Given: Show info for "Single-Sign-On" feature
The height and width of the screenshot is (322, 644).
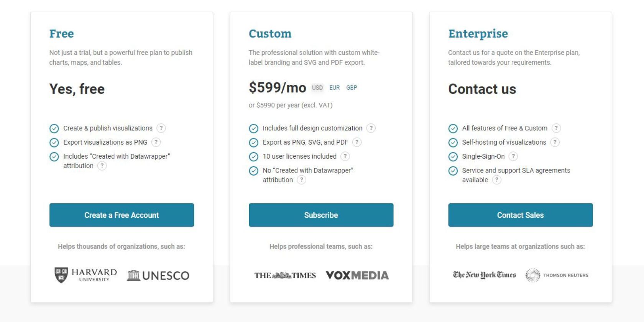Looking at the screenshot, I should coord(513,156).
